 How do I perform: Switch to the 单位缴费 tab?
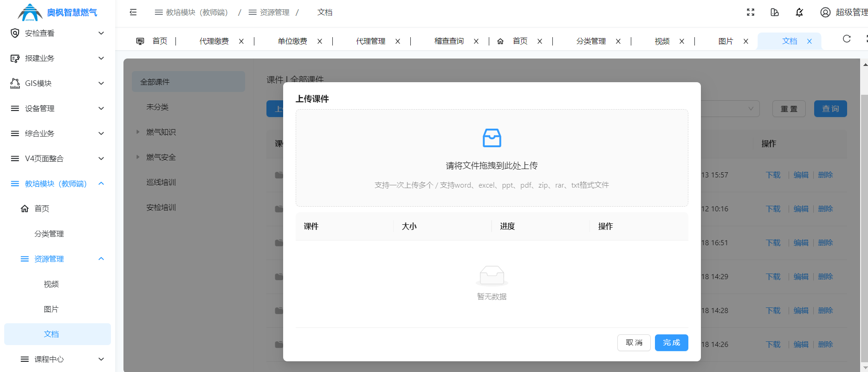pos(292,41)
